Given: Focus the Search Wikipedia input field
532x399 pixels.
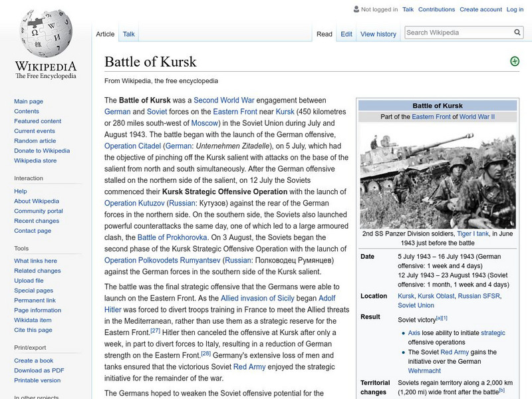Looking at the screenshot, I should point(459,33).
